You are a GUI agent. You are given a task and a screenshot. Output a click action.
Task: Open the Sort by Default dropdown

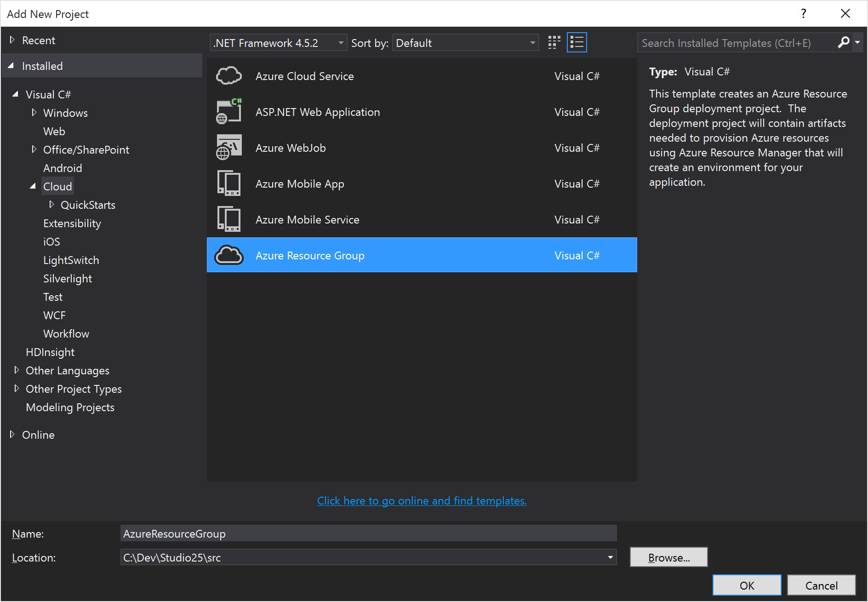tap(465, 43)
